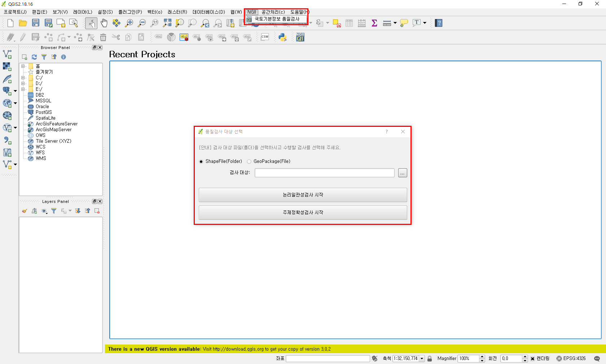Click the Open Project folder icon
Image resolution: width=606 pixels, height=364 pixels.
tap(23, 23)
